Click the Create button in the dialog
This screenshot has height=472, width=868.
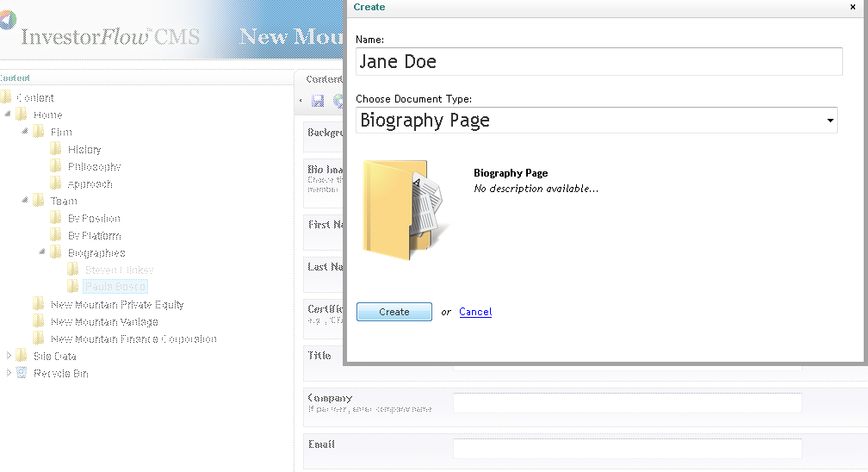click(x=394, y=312)
